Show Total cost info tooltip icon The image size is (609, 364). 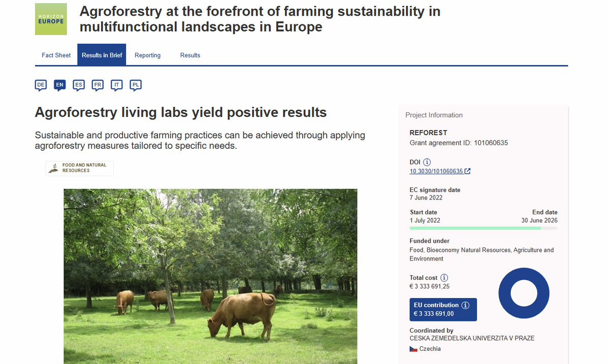point(444,278)
